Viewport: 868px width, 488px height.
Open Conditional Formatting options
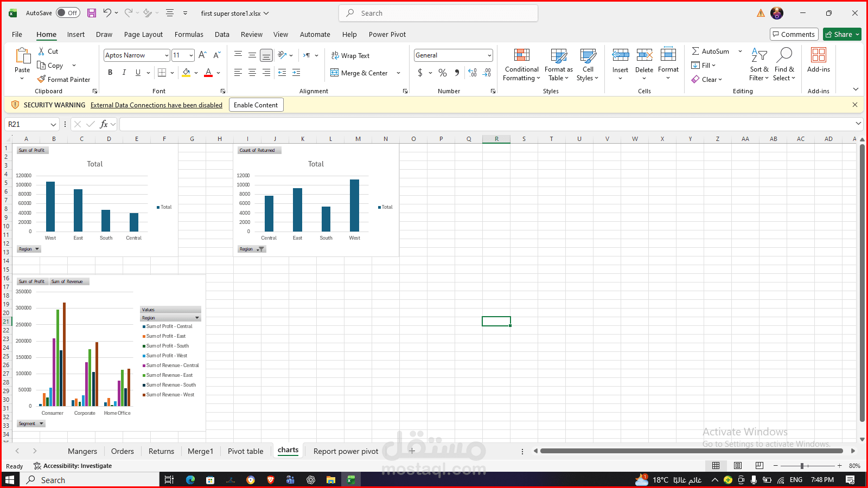click(521, 65)
